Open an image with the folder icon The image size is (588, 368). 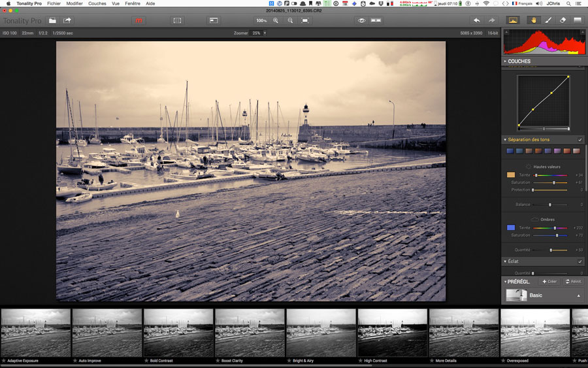tap(52, 21)
